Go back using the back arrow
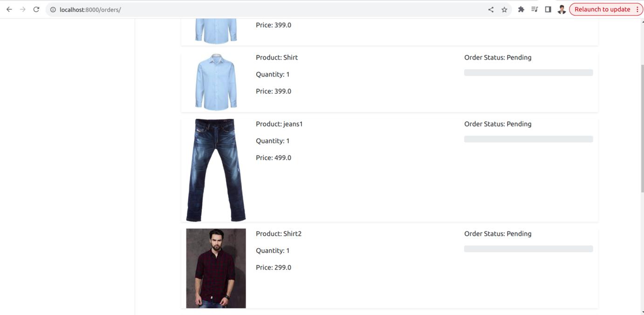 click(x=9, y=9)
